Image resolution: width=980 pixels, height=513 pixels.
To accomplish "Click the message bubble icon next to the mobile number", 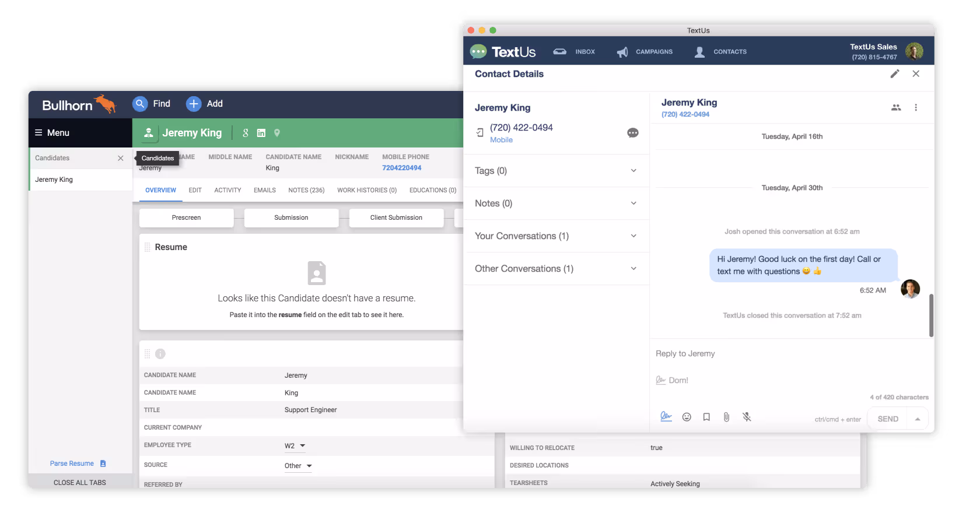I will tap(633, 133).
